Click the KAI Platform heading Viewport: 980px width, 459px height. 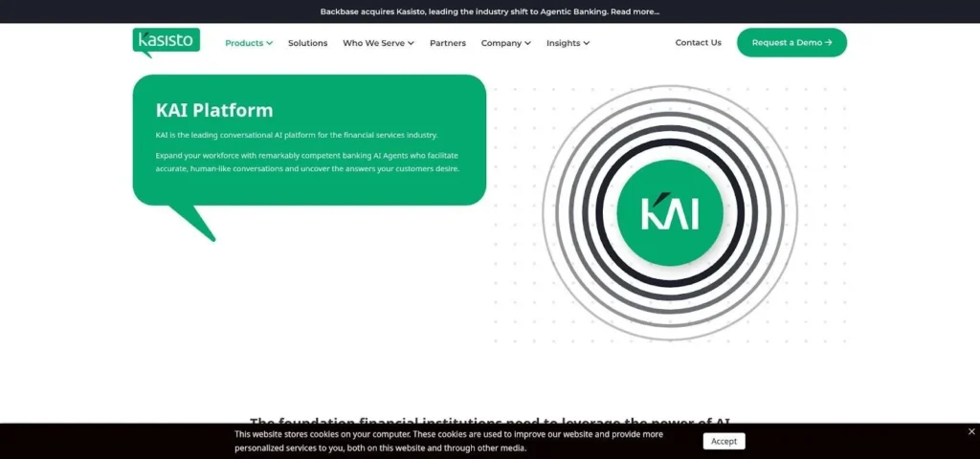pyautogui.click(x=214, y=110)
